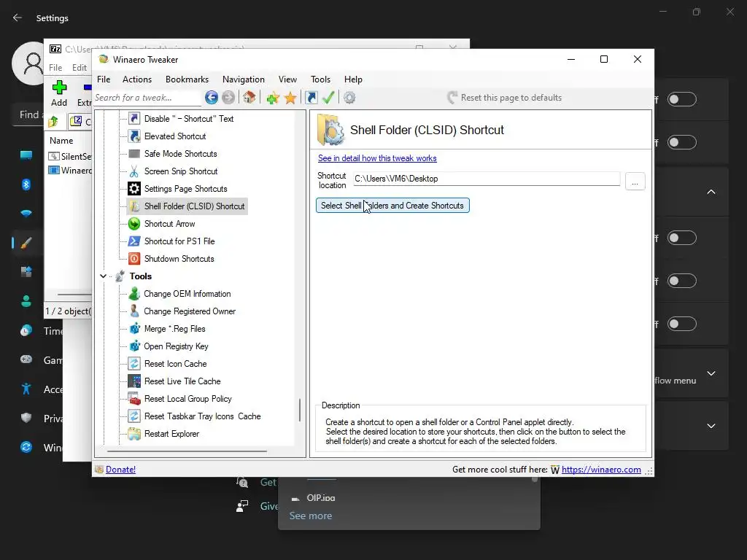Open the File menu in Winaero Tweaker
This screenshot has height=560, width=747.
click(104, 79)
